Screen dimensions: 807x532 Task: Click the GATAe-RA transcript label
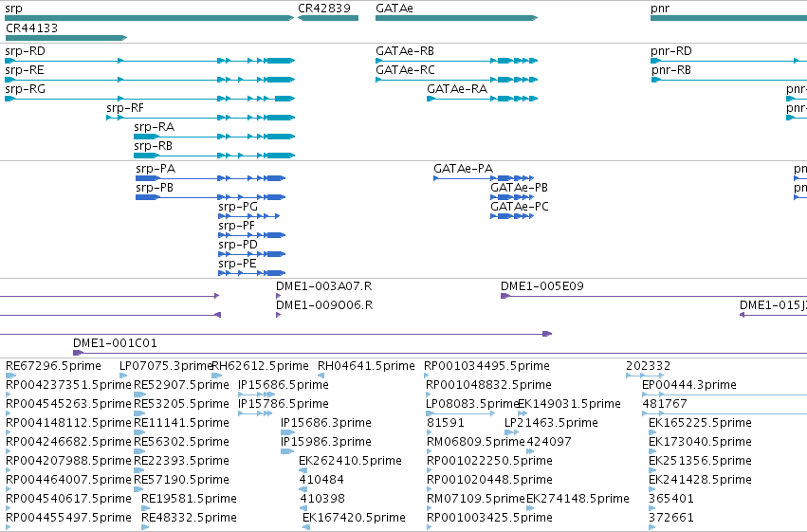coord(457,89)
